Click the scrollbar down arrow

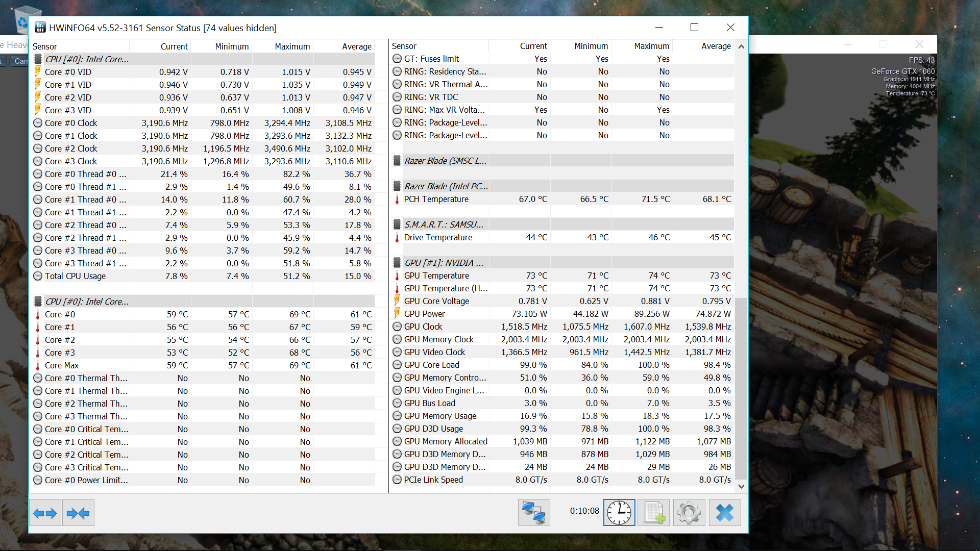(x=742, y=486)
